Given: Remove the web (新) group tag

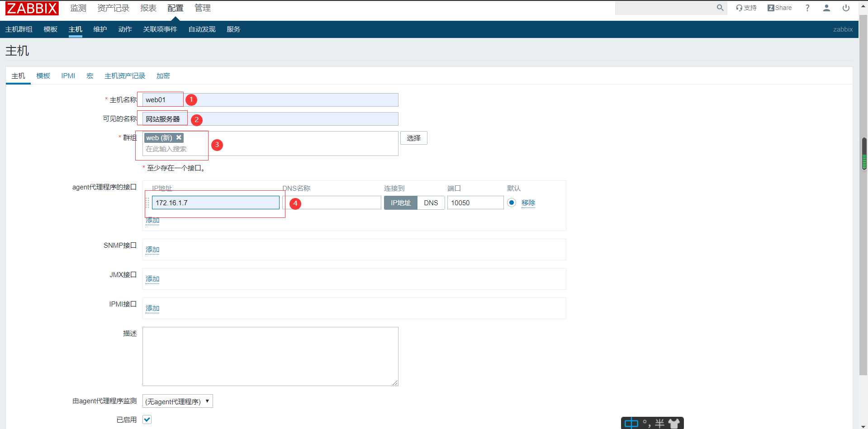Looking at the screenshot, I should (x=179, y=137).
